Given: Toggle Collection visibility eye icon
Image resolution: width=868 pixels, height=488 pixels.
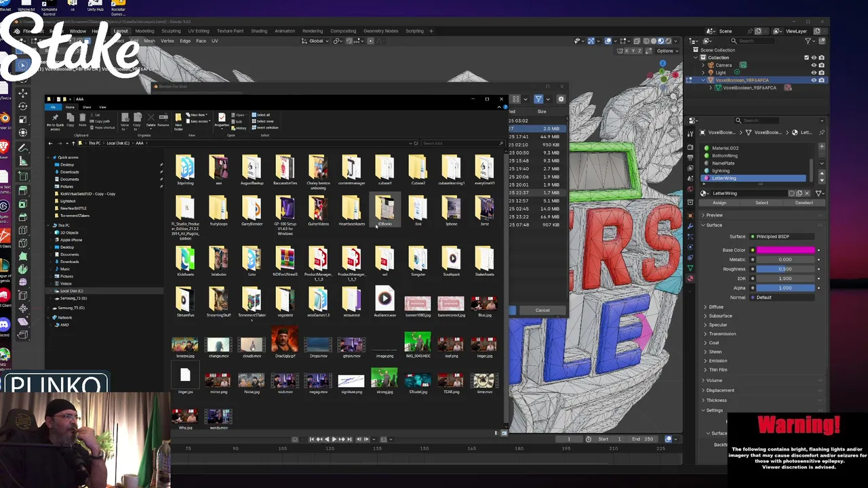Looking at the screenshot, I should 814,58.
